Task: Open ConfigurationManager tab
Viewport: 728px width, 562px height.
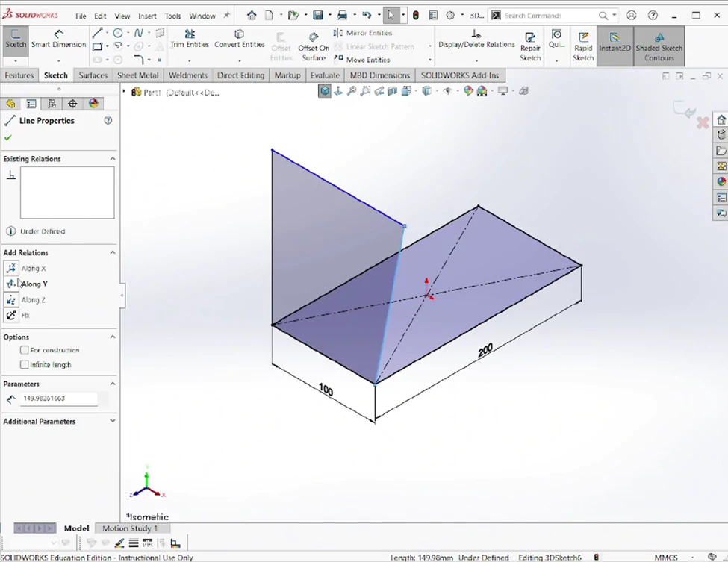Action: pos(52,104)
